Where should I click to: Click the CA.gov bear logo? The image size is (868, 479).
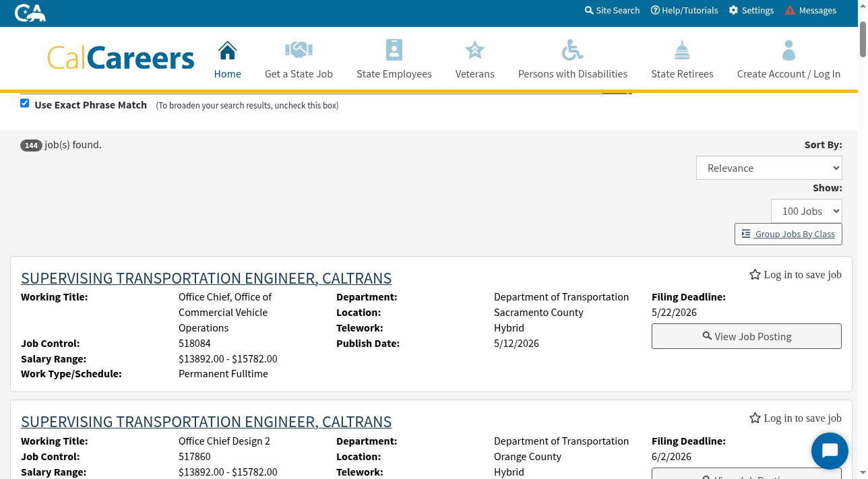(x=30, y=12)
